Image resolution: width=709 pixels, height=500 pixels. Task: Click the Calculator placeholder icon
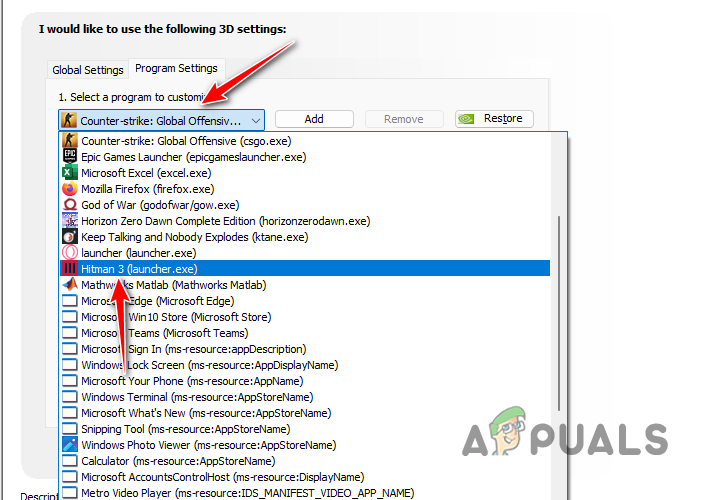pyautogui.click(x=70, y=461)
